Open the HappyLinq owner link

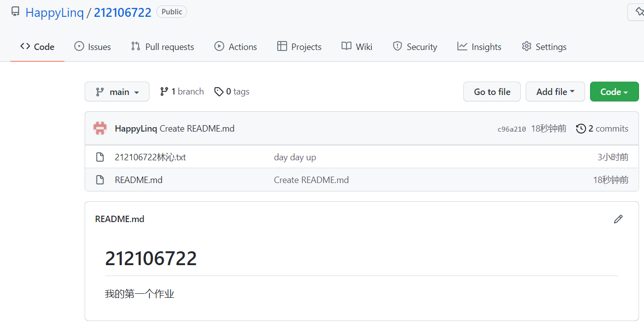pos(54,12)
